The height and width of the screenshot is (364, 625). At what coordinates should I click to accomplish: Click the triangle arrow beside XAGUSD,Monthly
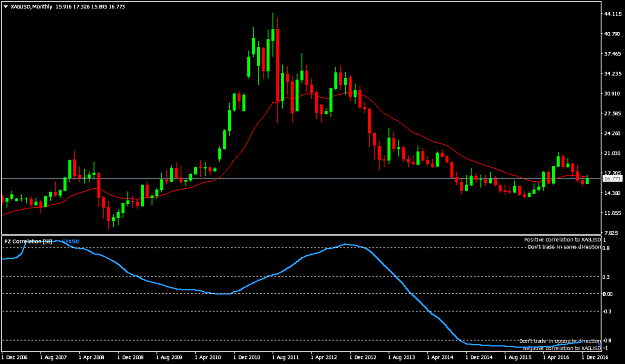click(x=6, y=7)
